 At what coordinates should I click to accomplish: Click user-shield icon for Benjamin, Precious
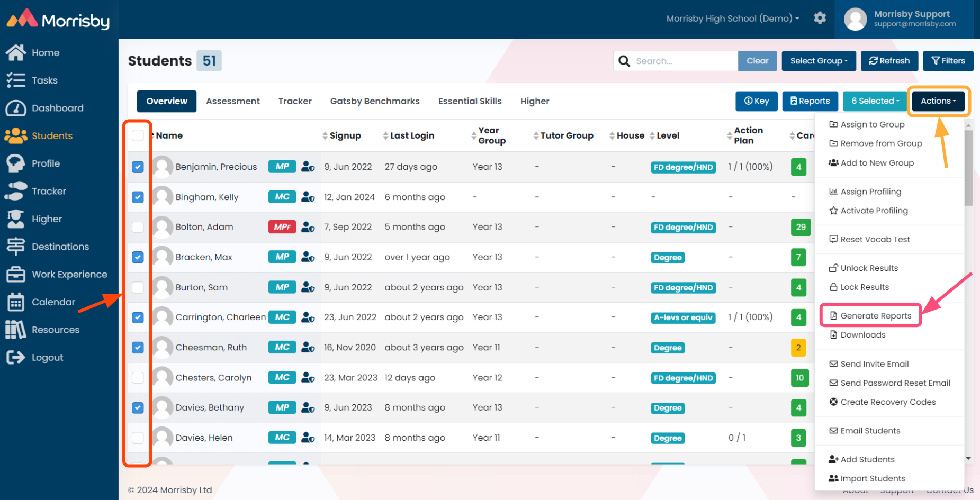point(308,167)
